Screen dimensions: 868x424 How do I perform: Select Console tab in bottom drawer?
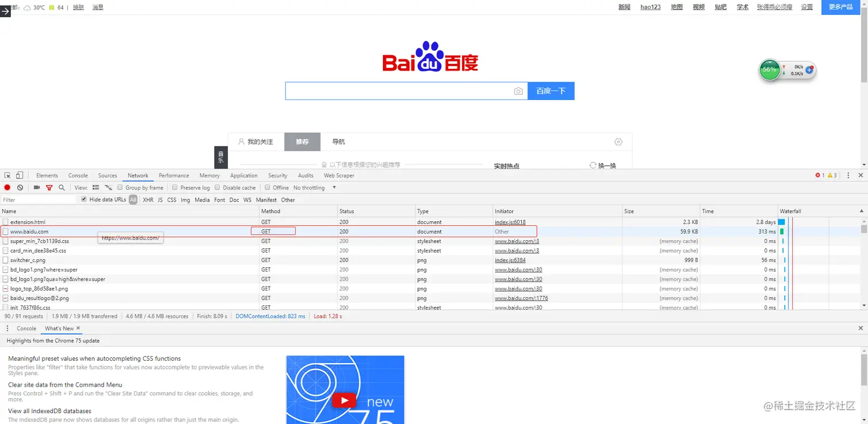(26, 328)
